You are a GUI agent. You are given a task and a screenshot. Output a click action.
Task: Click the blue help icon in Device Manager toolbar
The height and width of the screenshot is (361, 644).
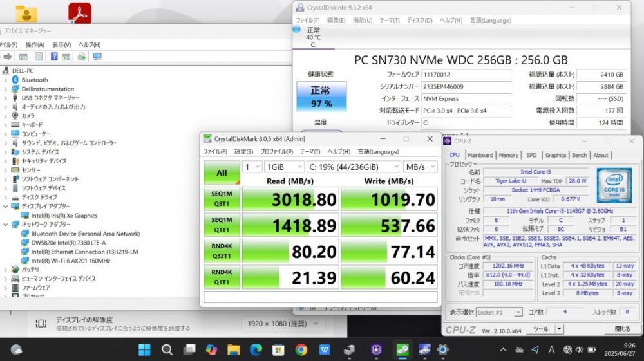[54, 57]
